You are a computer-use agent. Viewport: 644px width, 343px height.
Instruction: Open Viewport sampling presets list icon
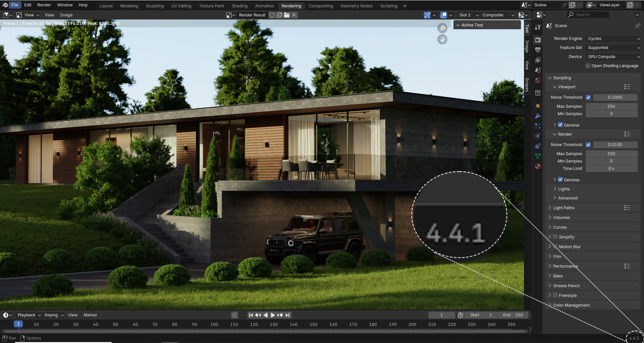pos(627,87)
